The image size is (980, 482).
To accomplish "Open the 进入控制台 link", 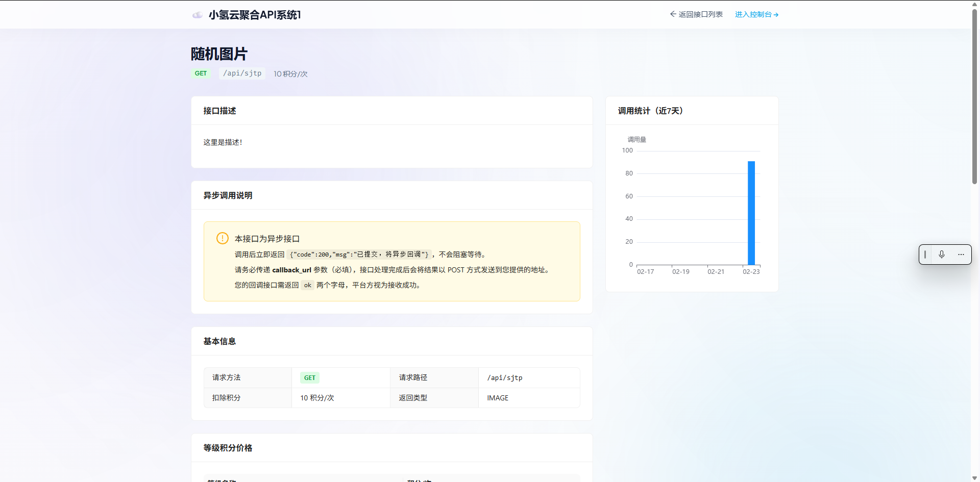I will coord(753,14).
